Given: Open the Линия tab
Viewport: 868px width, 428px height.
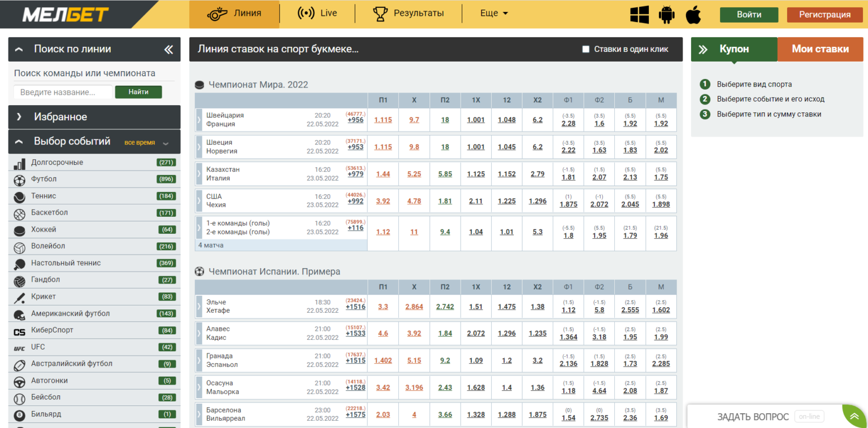Looking at the screenshot, I should coord(235,14).
